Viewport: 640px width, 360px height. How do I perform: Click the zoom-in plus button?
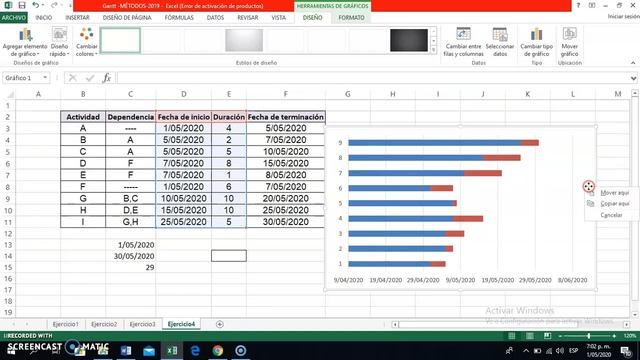coord(614,336)
